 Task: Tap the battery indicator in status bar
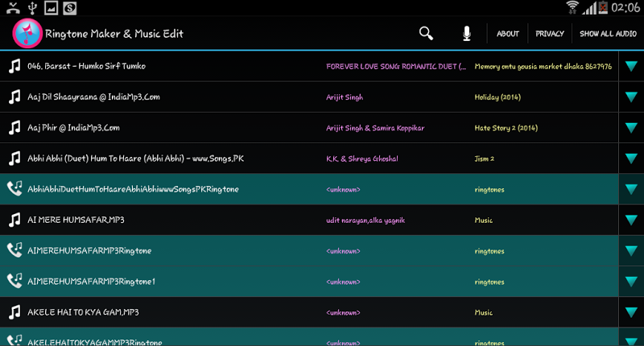604,8
